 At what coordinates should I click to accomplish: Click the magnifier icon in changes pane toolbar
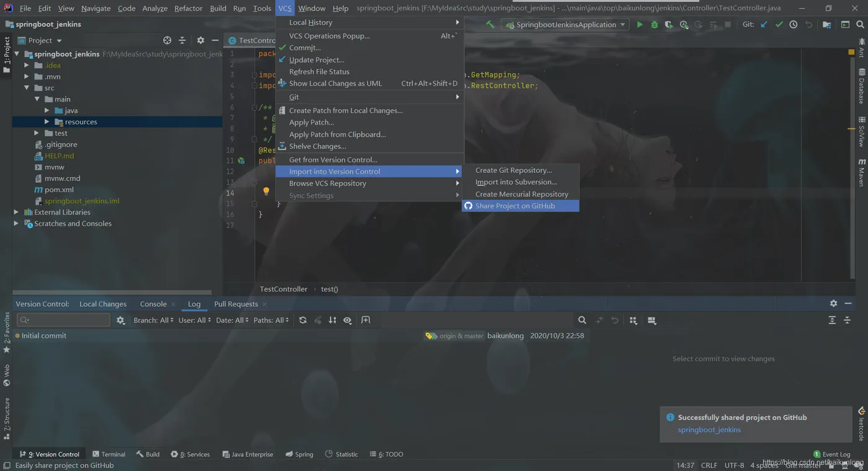coord(582,320)
